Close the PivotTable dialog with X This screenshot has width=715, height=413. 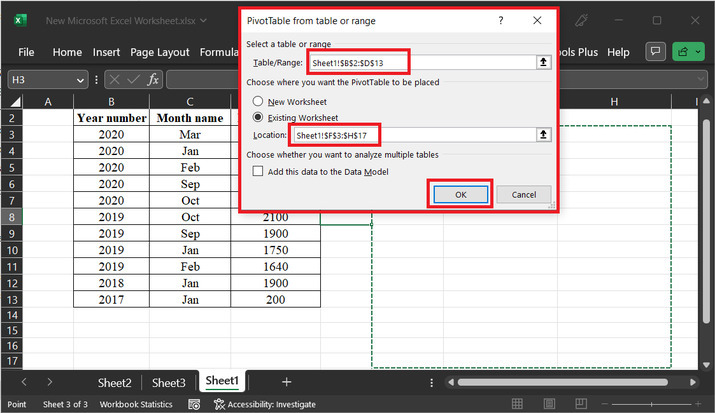coord(537,21)
